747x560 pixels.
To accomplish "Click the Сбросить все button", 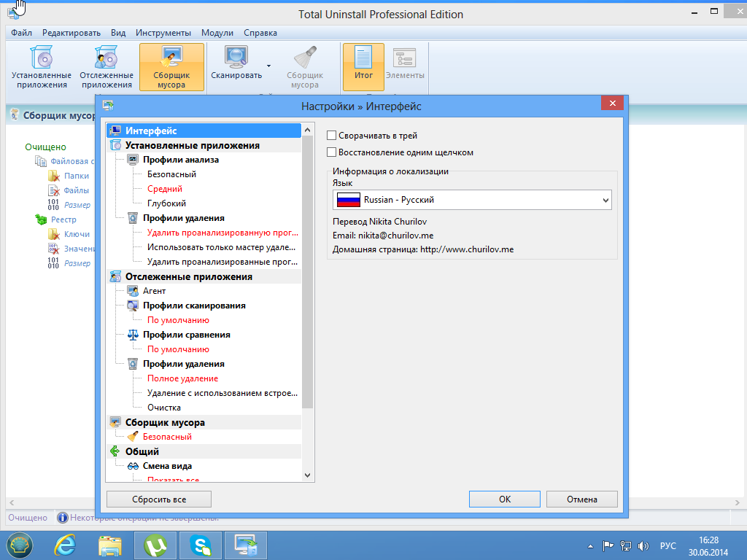I will pos(158,499).
